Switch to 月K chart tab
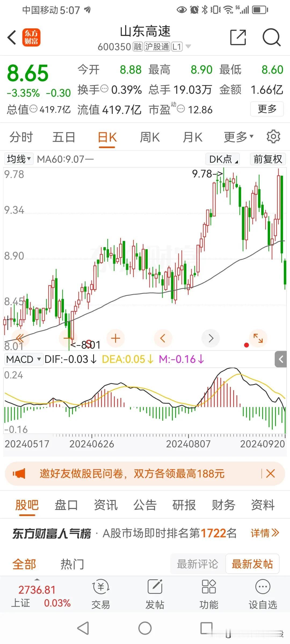Image resolution: width=290 pixels, height=644 pixels. tap(193, 137)
